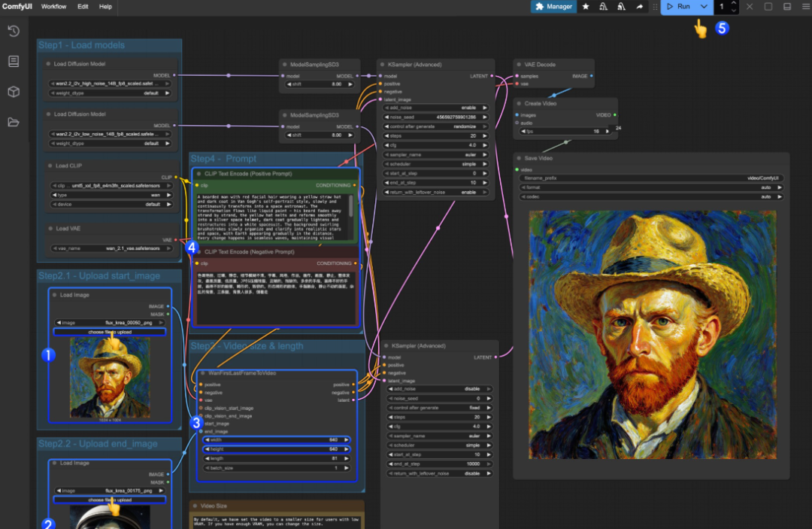Screen dimensions: 812x529
Task: Open the queue history panel in the sidebar
Action: click(14, 31)
